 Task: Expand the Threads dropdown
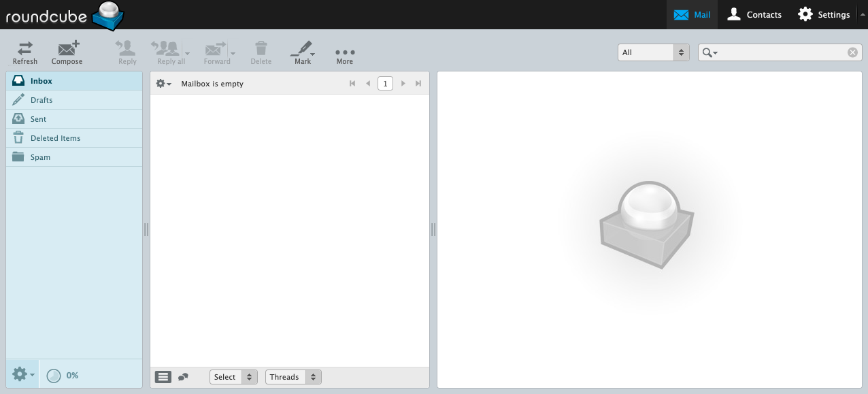point(293,377)
